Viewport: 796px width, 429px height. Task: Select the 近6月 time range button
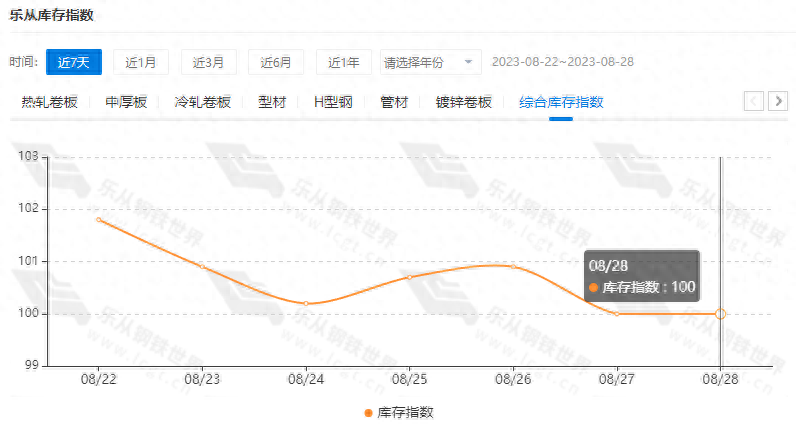click(276, 62)
